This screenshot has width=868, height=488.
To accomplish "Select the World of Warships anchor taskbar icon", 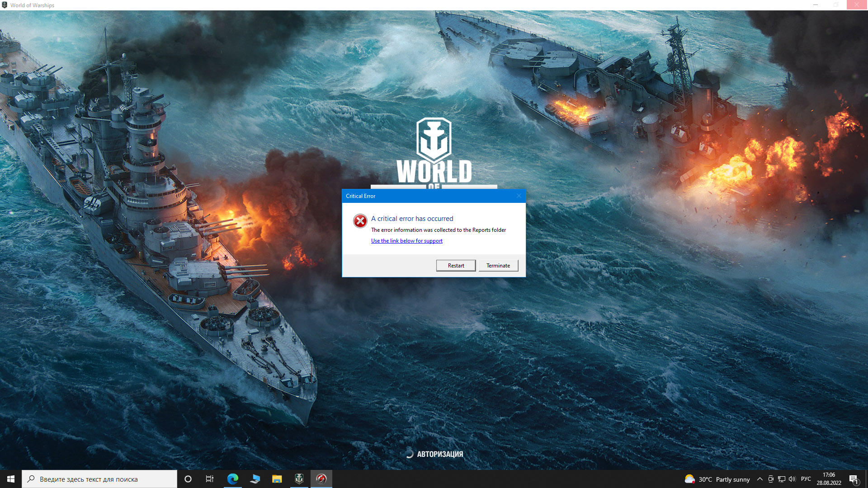I will [x=299, y=479].
